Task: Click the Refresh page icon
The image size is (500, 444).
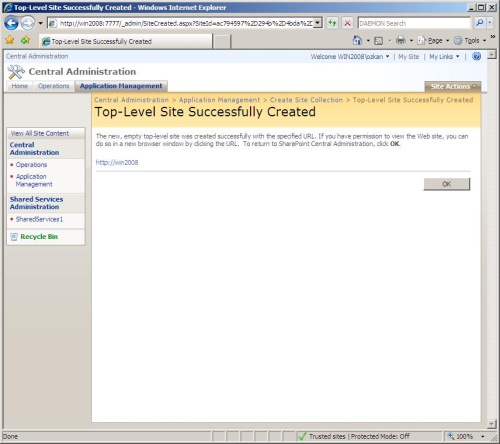Action: [x=332, y=23]
